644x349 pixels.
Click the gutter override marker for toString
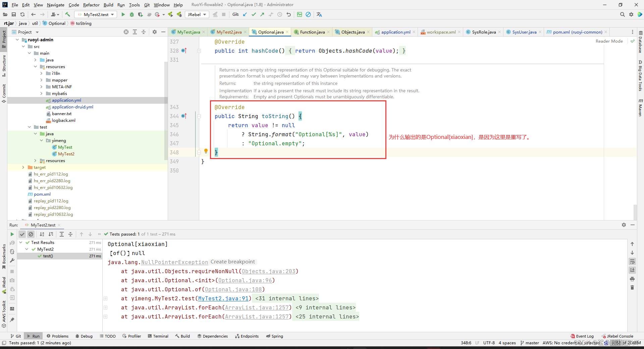pyautogui.click(x=184, y=116)
